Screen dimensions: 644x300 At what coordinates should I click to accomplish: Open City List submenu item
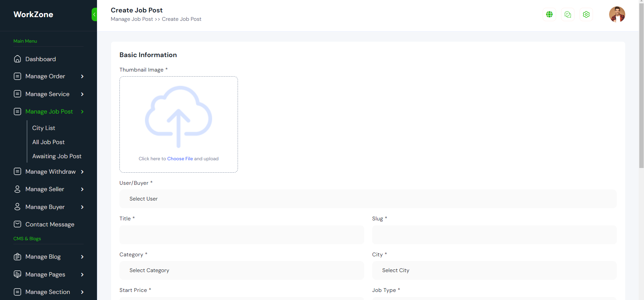pos(44,128)
